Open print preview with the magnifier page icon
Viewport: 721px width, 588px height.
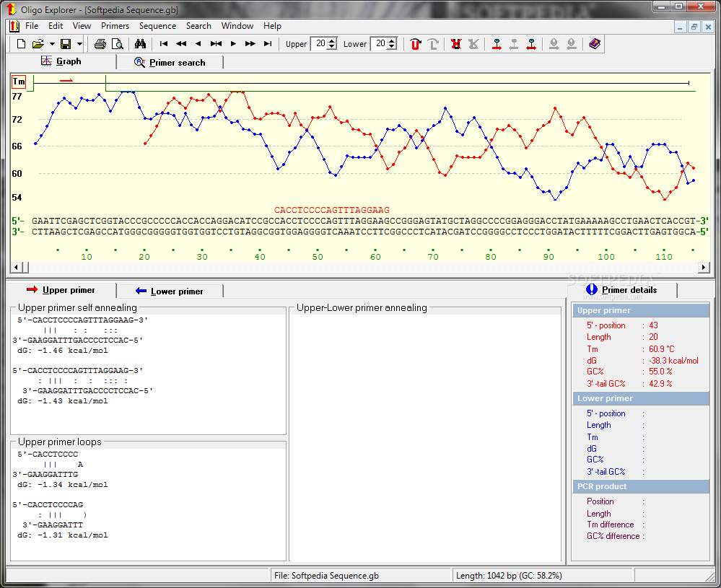(x=118, y=44)
